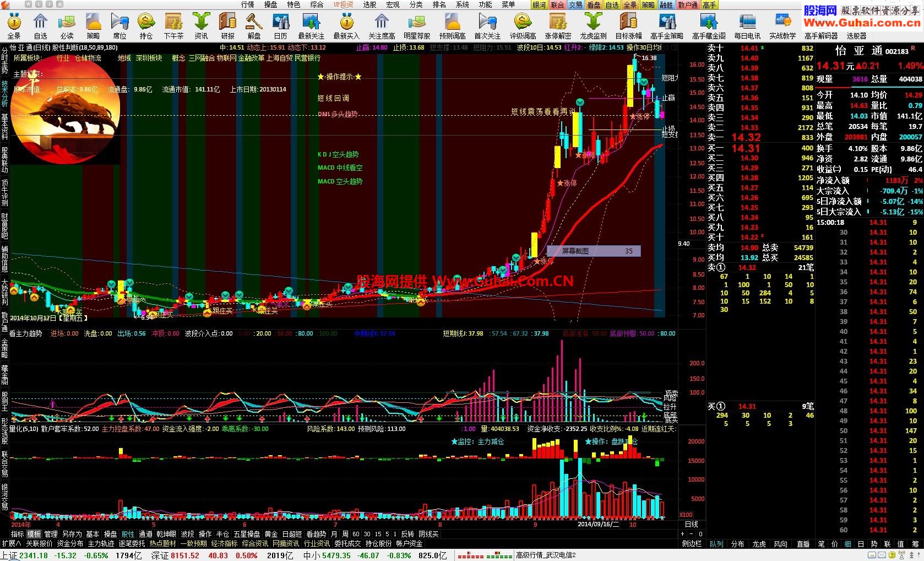
Task: Open the 日历 calendar icon
Action: tap(280, 26)
